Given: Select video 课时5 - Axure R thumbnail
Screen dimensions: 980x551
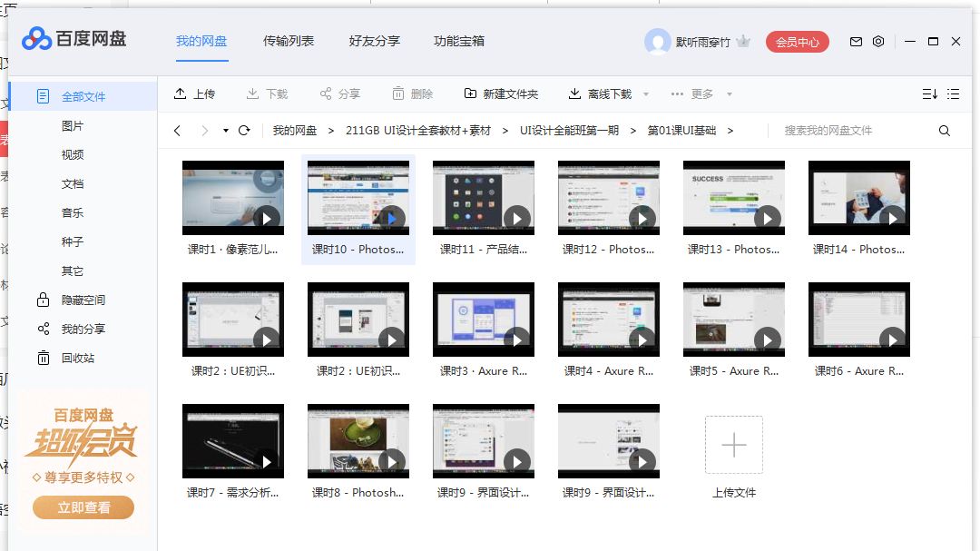Looking at the screenshot, I should (x=734, y=320).
